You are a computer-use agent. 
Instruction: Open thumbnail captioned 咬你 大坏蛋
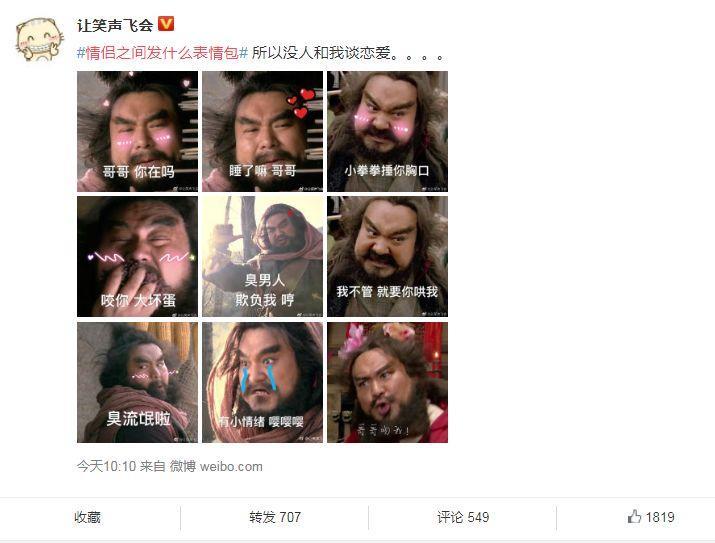(x=137, y=257)
